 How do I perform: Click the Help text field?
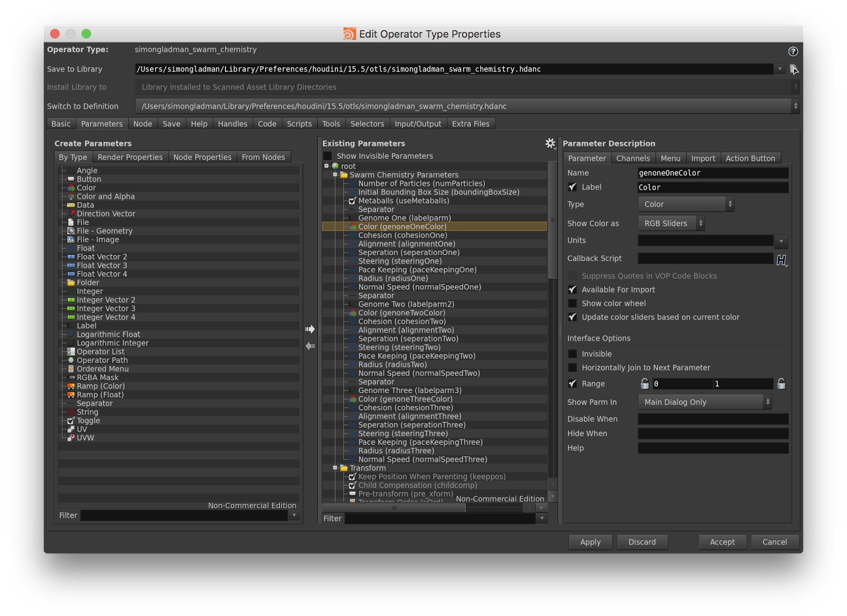click(713, 448)
